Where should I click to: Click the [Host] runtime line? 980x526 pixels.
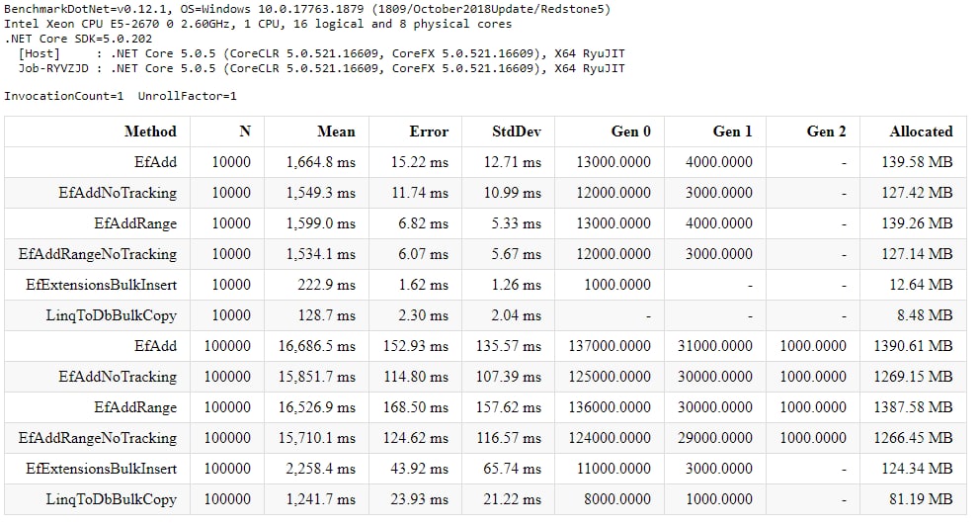point(321,53)
